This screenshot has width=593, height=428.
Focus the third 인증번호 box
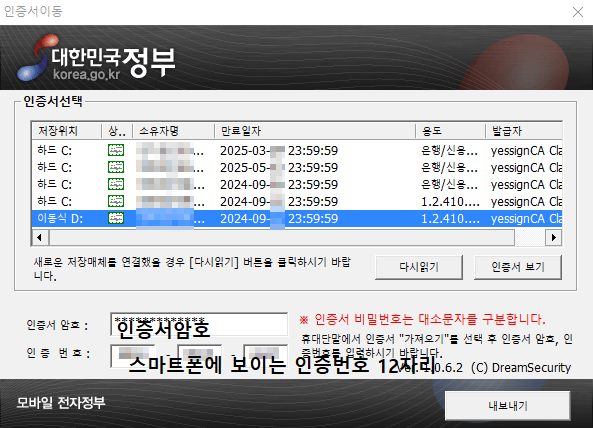coord(265,355)
